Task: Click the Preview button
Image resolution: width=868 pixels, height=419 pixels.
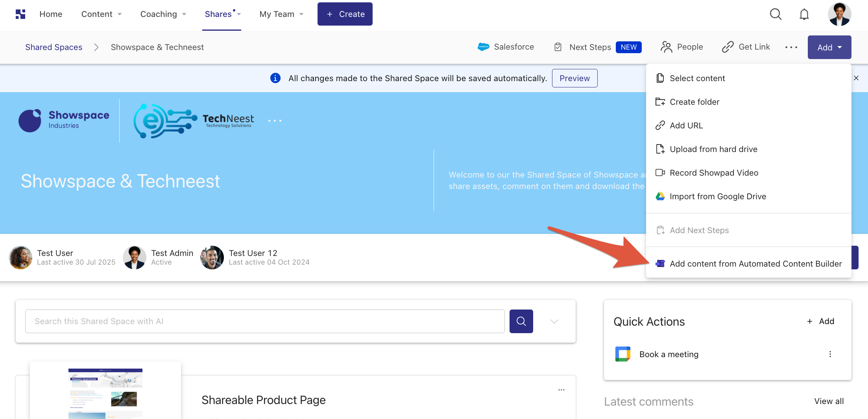Action: (x=575, y=78)
